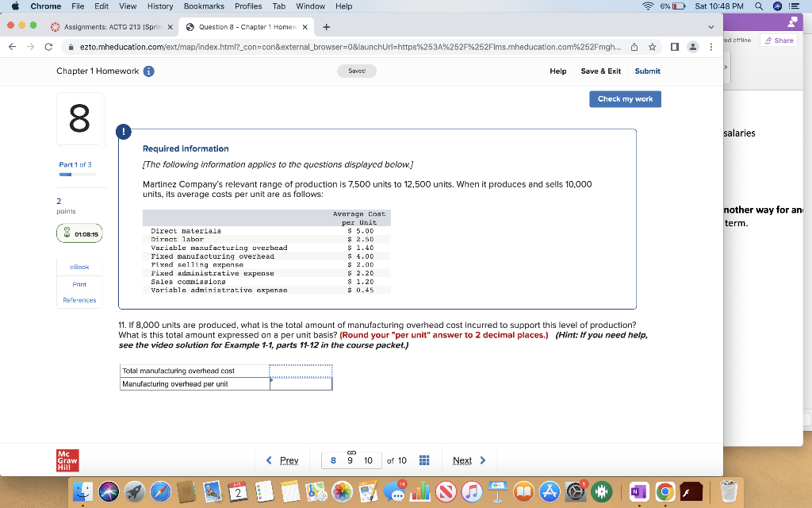Open Reminders app in the dock
The width and height of the screenshot is (812, 508).
click(x=264, y=491)
